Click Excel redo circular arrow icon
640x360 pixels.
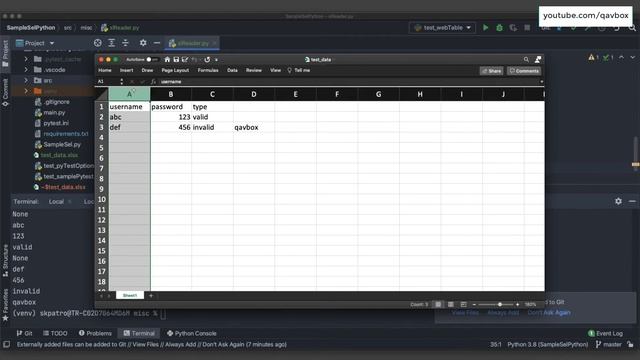207,60
